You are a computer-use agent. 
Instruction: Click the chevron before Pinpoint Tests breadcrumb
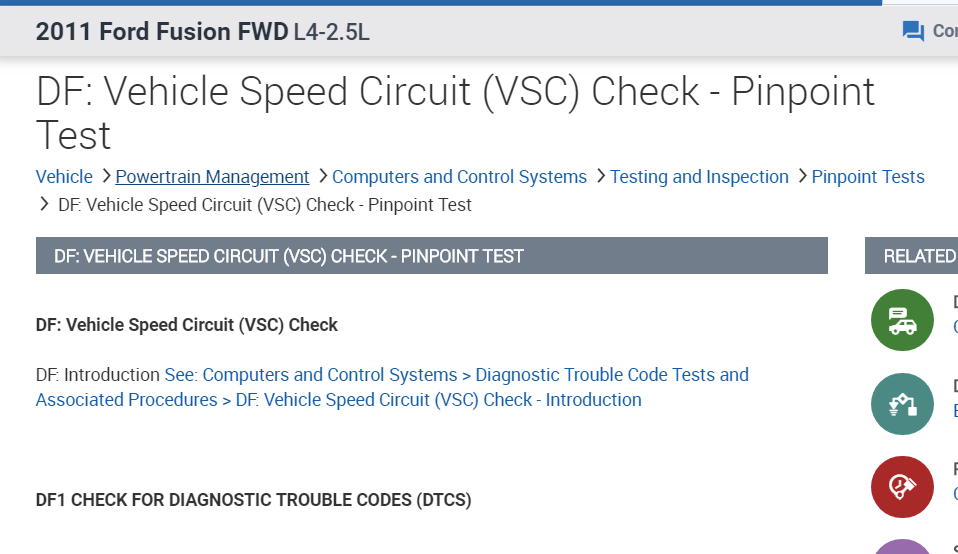801,176
